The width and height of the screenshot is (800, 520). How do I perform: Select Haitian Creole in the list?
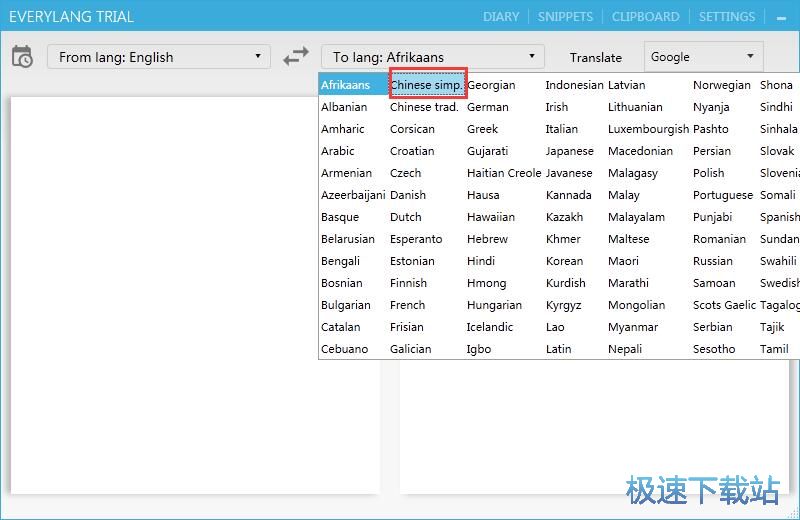coord(504,172)
